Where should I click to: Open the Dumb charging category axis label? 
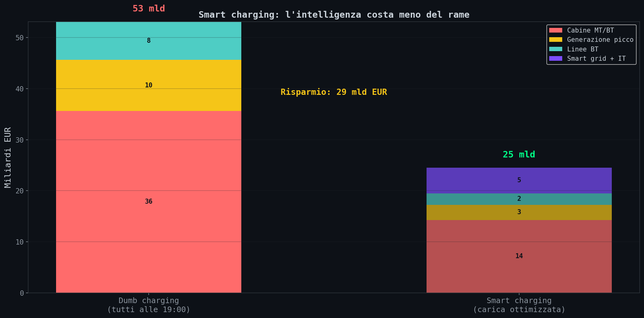pos(149,305)
